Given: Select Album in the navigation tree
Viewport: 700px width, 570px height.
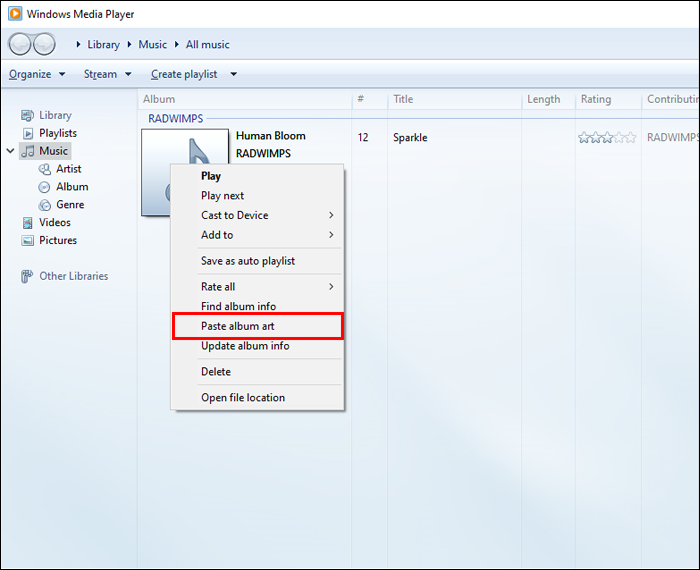Looking at the screenshot, I should (72, 187).
